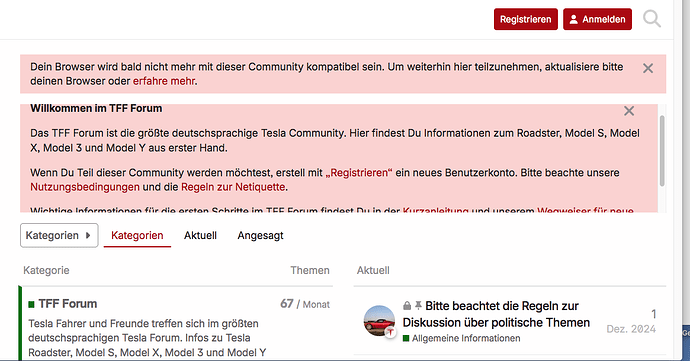Open the Nutzungsbedingungen link

(x=85, y=187)
